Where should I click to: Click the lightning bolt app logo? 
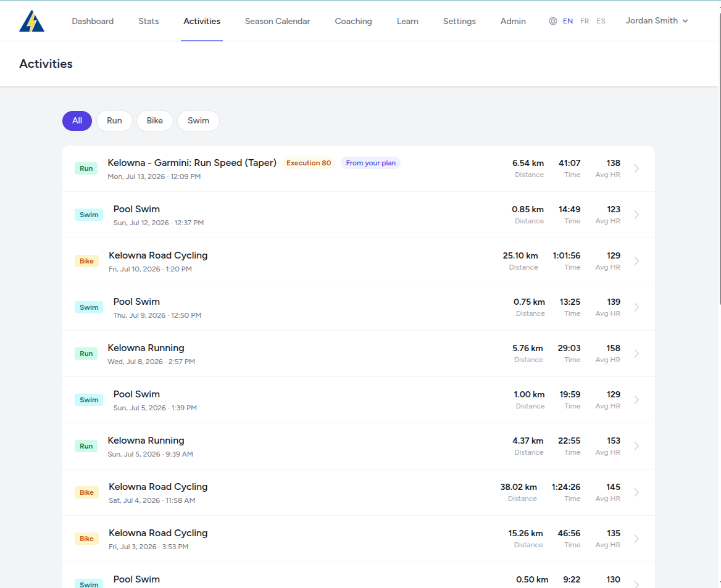(31, 21)
